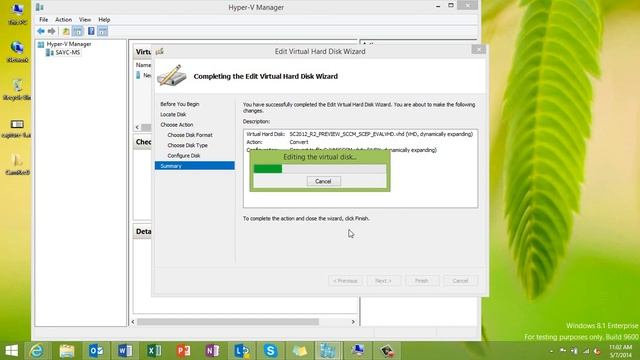Open the Network desktop icon

tap(17, 51)
